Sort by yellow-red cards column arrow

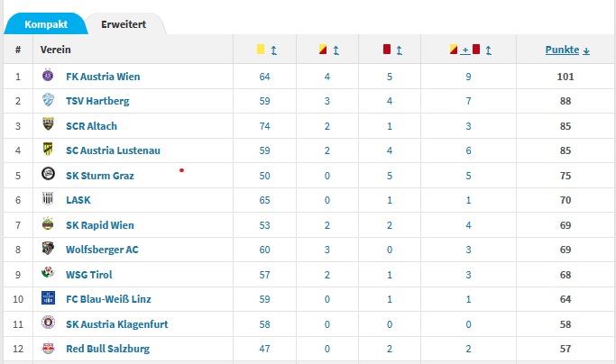coord(336,50)
